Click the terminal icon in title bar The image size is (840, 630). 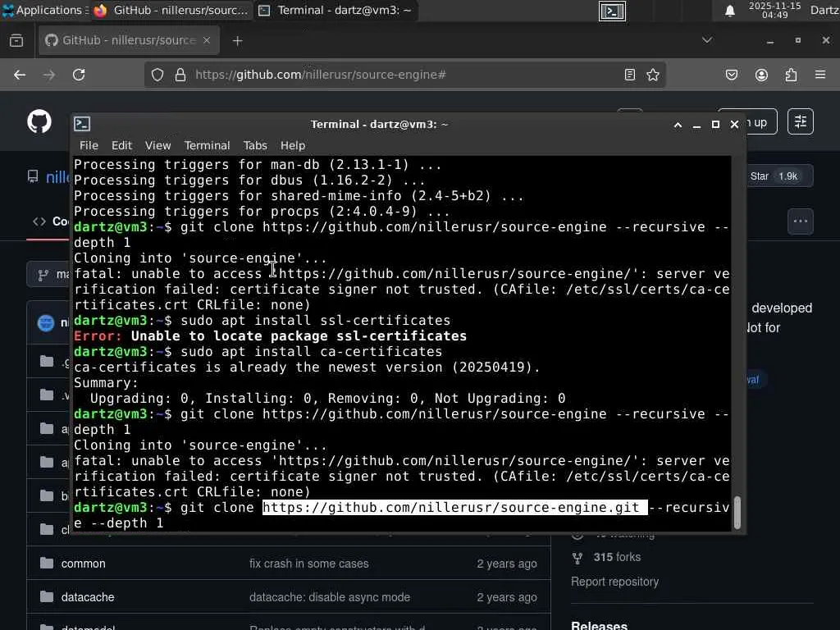pyautogui.click(x=82, y=124)
